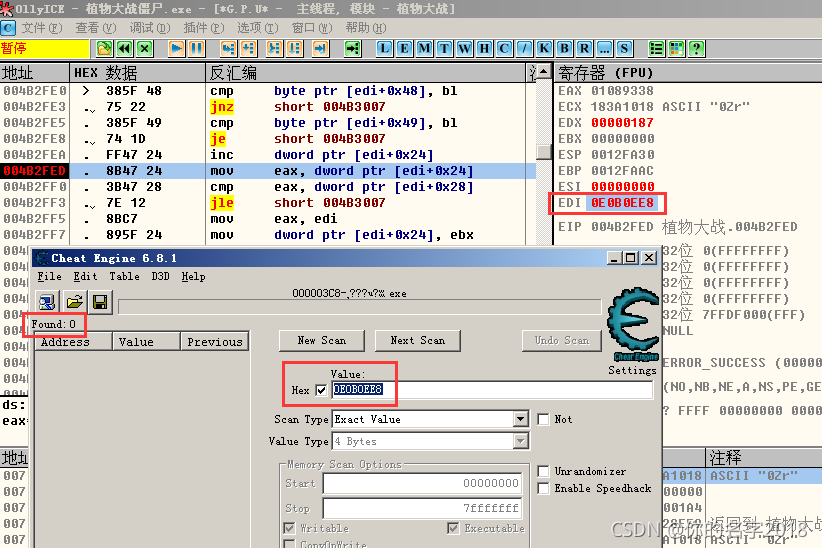The width and height of the screenshot is (822, 548).
Task: Open OllyICE 窗口 menu
Action: 312,27
